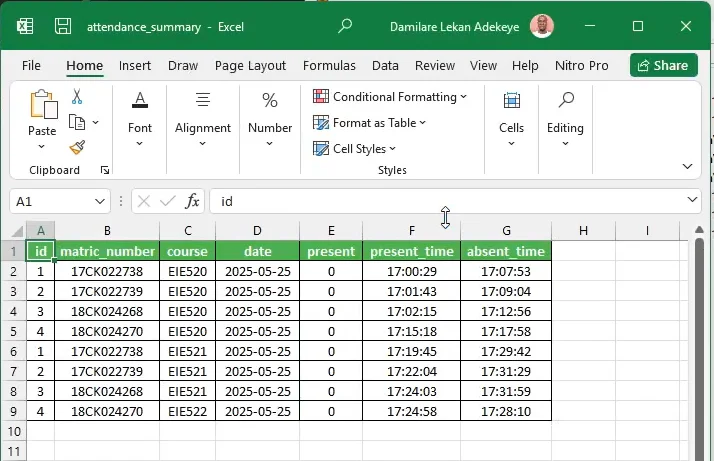Open the search magnifier in title bar
Viewport: 714px width, 461px height.
[345, 26]
